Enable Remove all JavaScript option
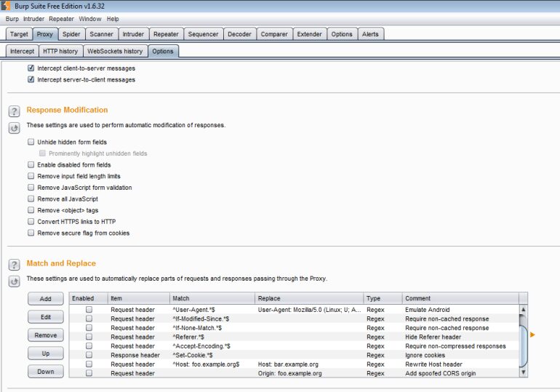 click(31, 199)
